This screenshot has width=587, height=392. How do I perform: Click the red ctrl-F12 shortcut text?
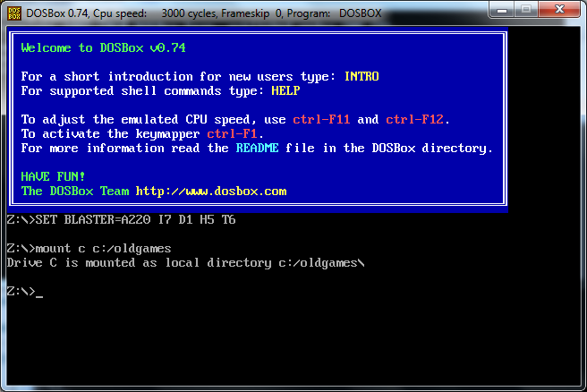(414, 119)
